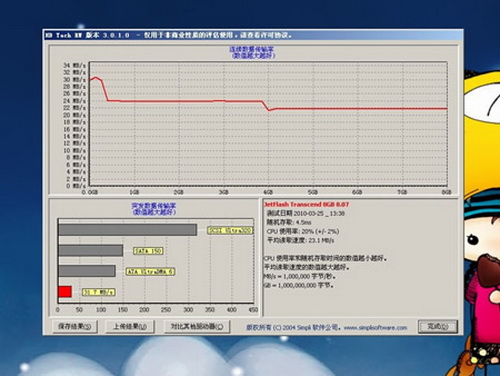Click the 保存结果(S) save results button
500x376 pixels.
pyautogui.click(x=75, y=326)
